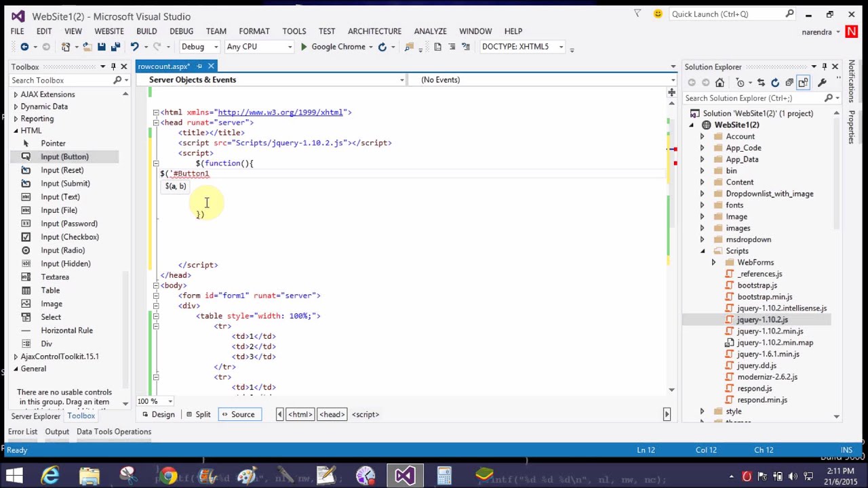
Task: Click the w3.org xhtml link in code
Action: point(280,113)
